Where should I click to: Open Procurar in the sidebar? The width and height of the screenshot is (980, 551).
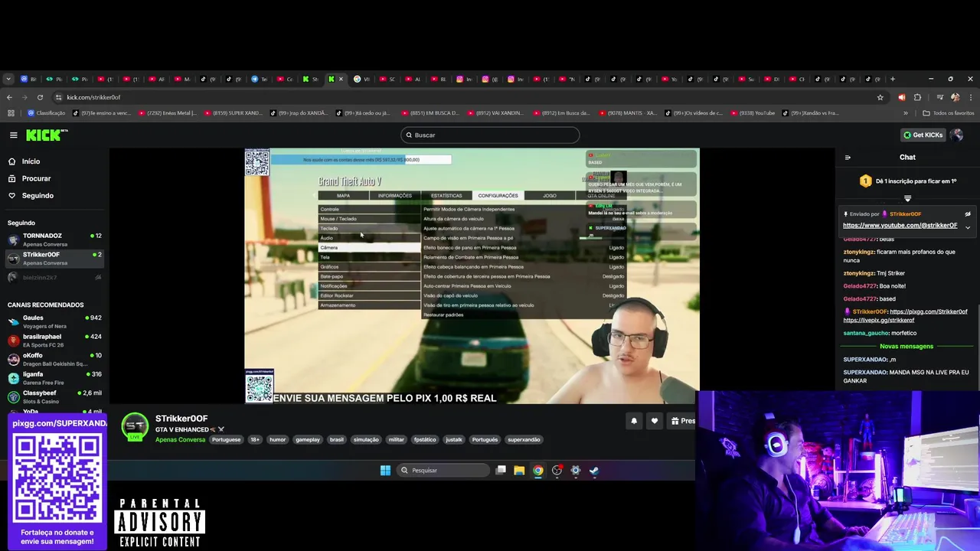point(36,178)
